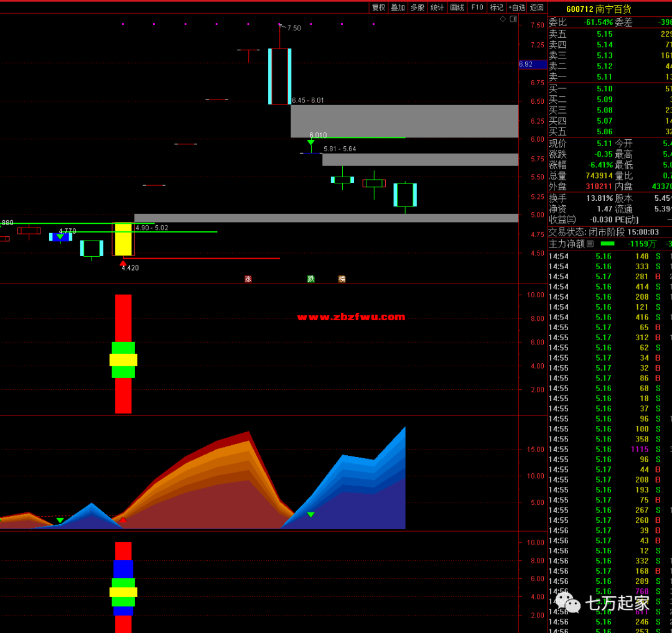The image size is (672, 633).
Task: Click 返回 to go back
Action: (x=537, y=7)
